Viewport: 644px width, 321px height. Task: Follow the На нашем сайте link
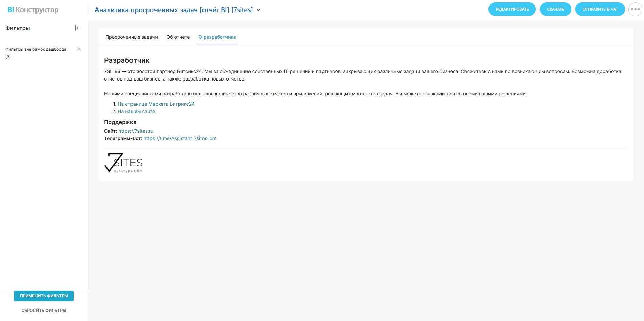(x=136, y=111)
